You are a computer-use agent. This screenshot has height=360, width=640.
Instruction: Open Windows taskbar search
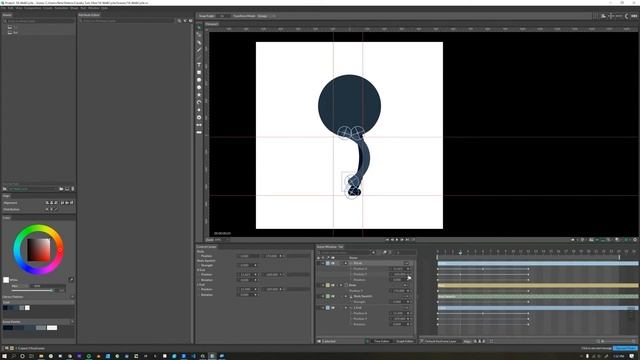tap(13, 356)
